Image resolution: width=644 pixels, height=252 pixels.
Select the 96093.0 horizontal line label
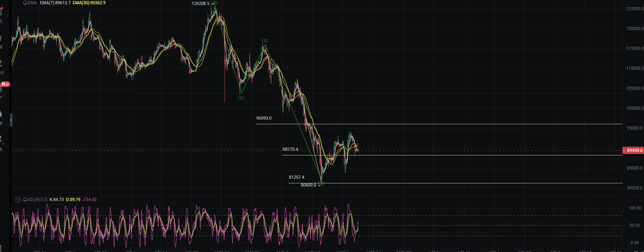[x=264, y=118]
